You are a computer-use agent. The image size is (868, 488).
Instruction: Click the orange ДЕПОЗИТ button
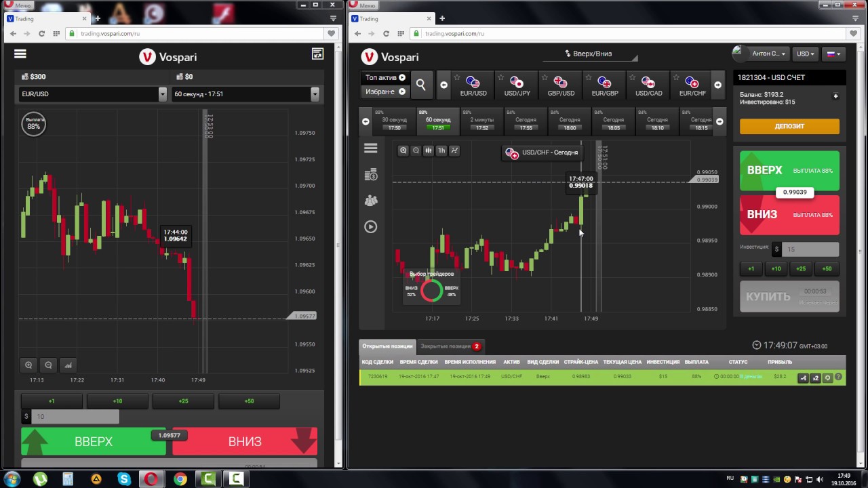point(789,126)
